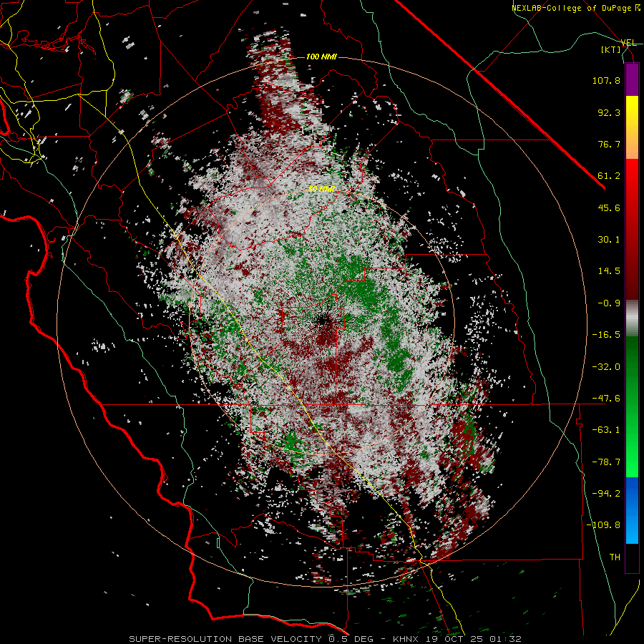The height and width of the screenshot is (644, 644).
Task: Click the bright green segment of color bar
Action: coord(632,406)
